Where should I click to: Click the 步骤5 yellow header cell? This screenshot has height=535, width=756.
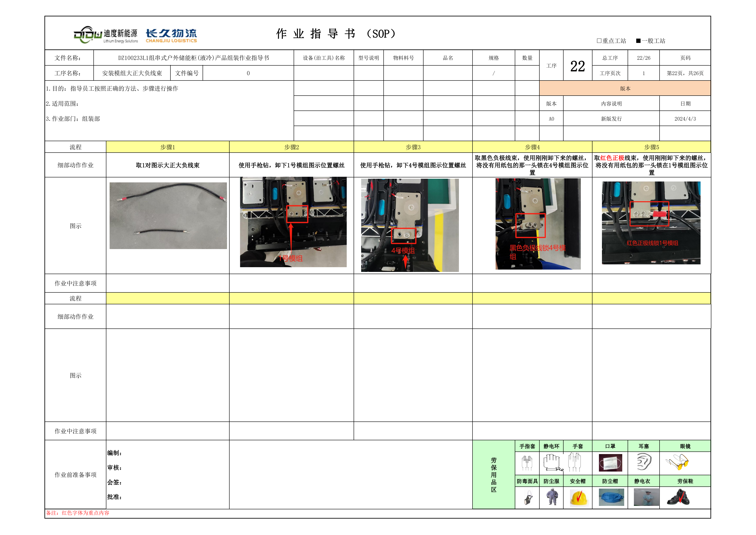click(x=651, y=147)
